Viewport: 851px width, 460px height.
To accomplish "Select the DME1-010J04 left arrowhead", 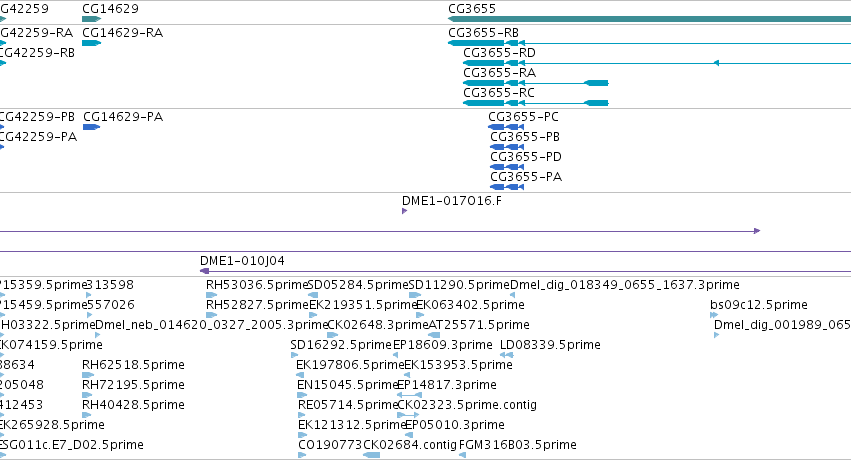I will (205, 271).
